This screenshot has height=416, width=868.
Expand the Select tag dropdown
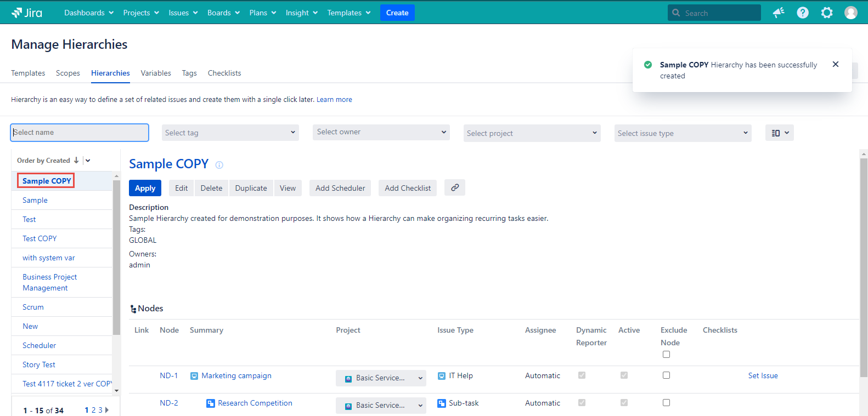point(230,133)
